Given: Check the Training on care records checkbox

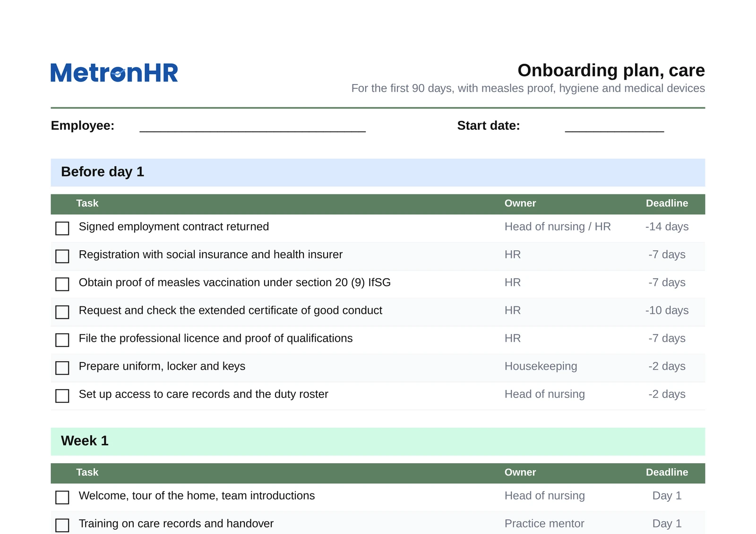Looking at the screenshot, I should pos(62,525).
